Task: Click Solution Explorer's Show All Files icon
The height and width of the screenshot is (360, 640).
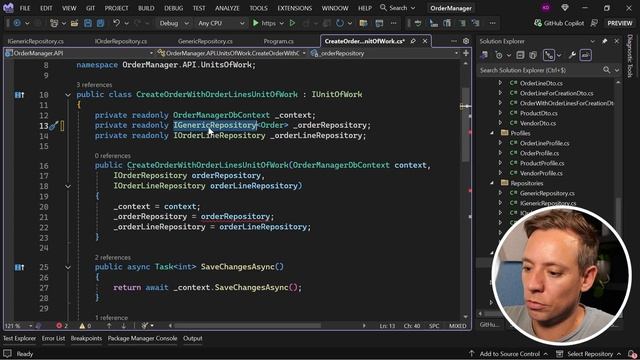Action: (533, 55)
